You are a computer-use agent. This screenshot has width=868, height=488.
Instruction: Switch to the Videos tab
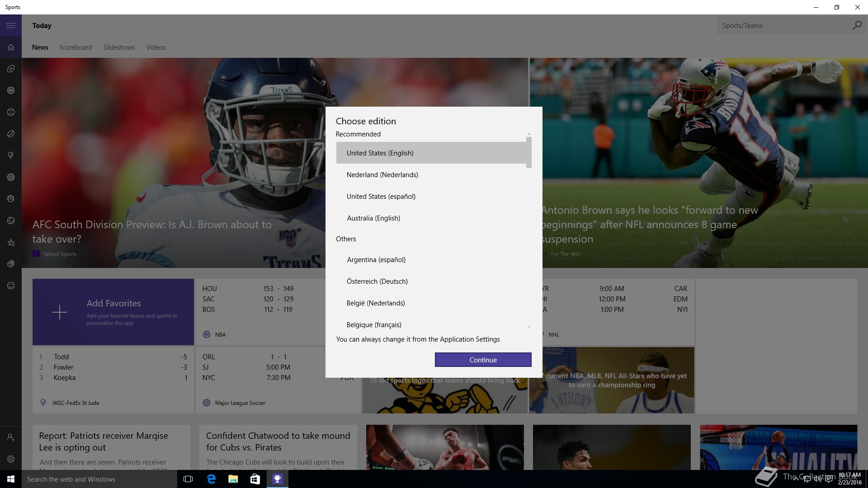pyautogui.click(x=156, y=47)
